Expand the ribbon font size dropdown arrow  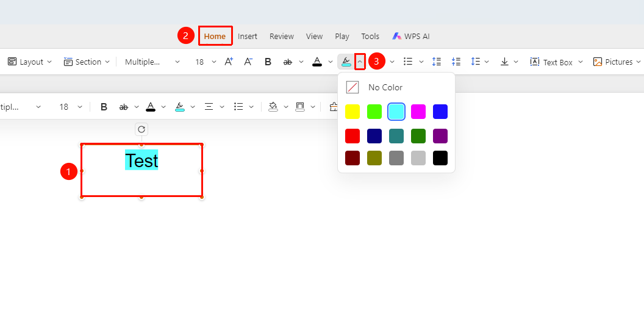tap(213, 62)
